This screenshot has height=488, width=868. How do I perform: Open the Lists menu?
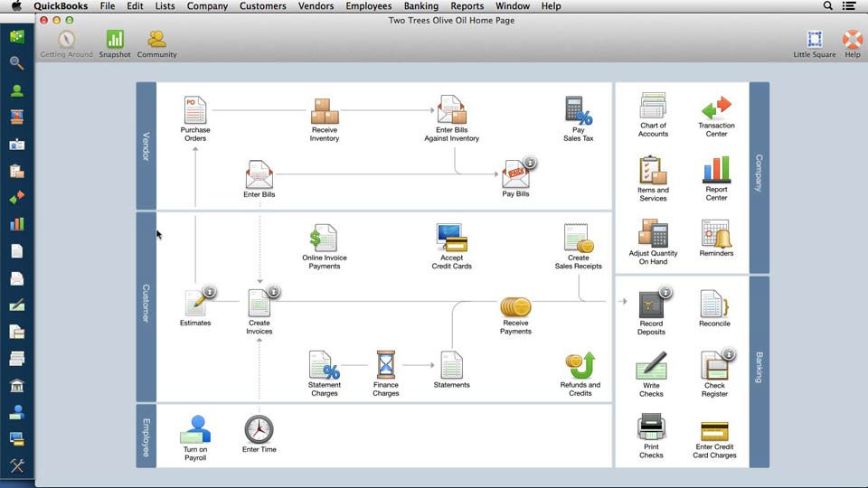[165, 6]
